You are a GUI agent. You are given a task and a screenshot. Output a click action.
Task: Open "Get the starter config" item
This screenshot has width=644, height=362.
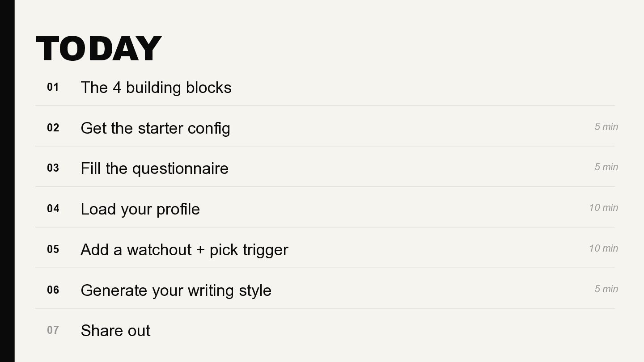click(155, 128)
